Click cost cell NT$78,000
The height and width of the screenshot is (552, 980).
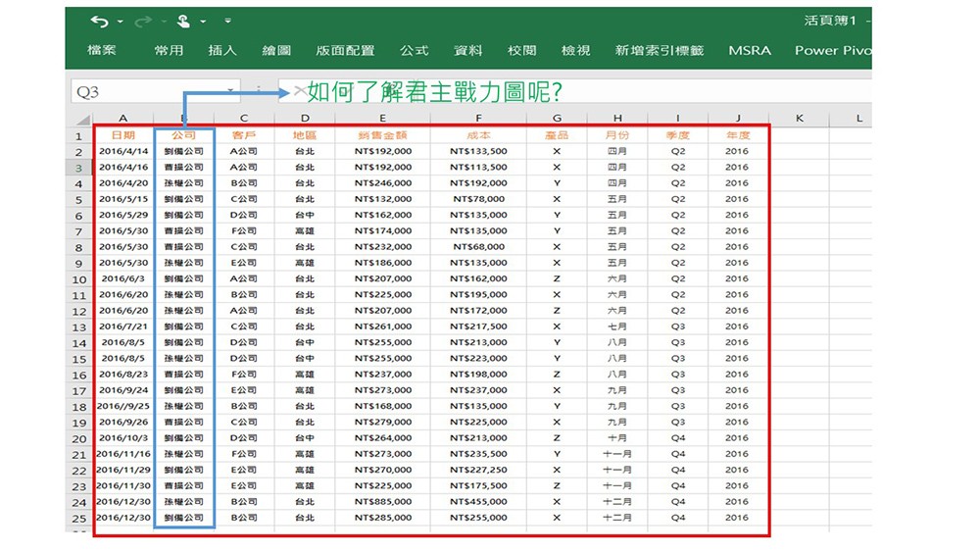pyautogui.click(x=478, y=199)
